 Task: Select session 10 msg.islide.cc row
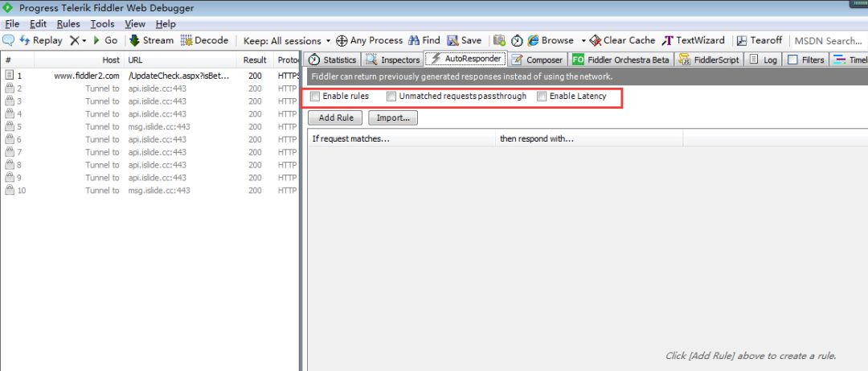pos(149,191)
